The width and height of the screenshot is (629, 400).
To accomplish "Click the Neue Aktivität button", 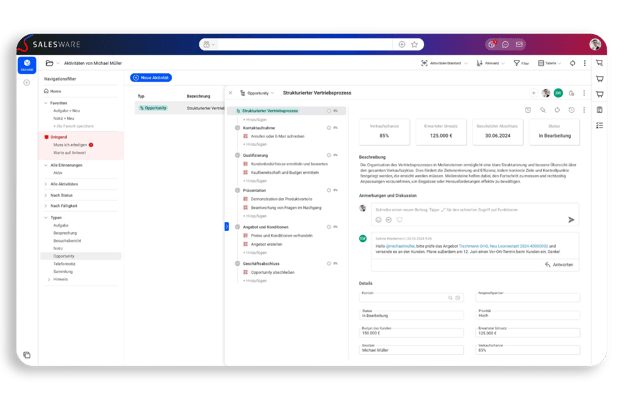I will [151, 77].
